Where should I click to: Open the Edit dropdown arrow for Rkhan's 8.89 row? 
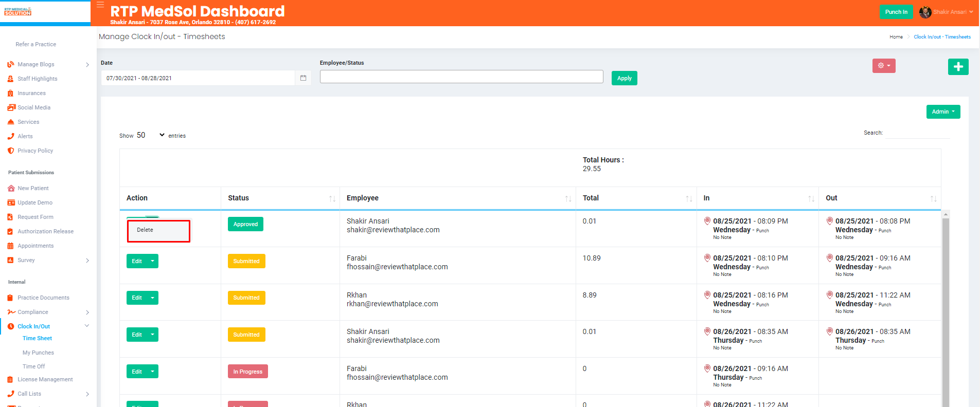click(x=152, y=298)
